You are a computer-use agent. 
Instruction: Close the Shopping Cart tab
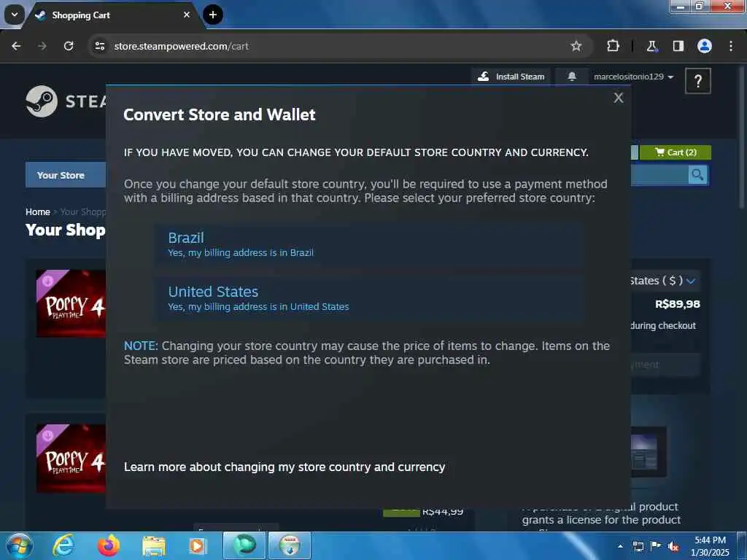coord(187,15)
